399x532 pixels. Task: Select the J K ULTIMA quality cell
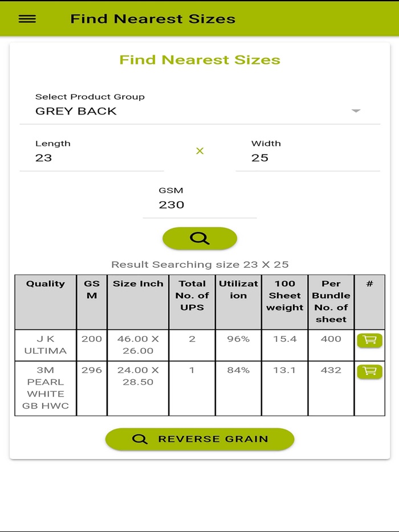(46, 345)
